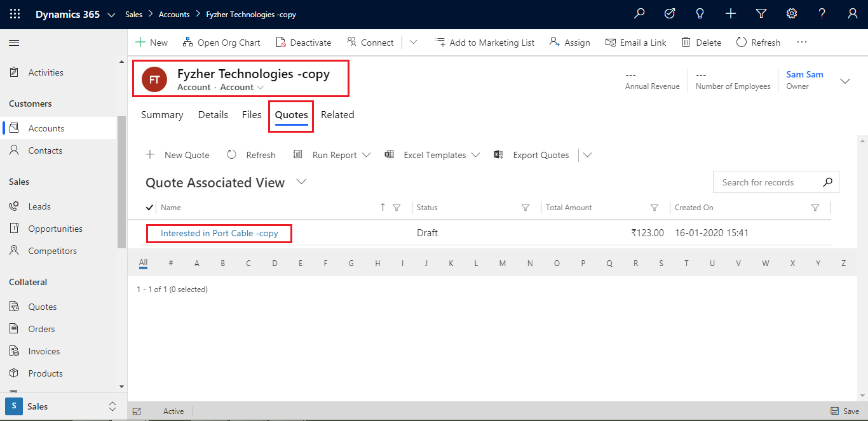Open advanced find funnel icon
868x421 pixels.
click(x=761, y=14)
